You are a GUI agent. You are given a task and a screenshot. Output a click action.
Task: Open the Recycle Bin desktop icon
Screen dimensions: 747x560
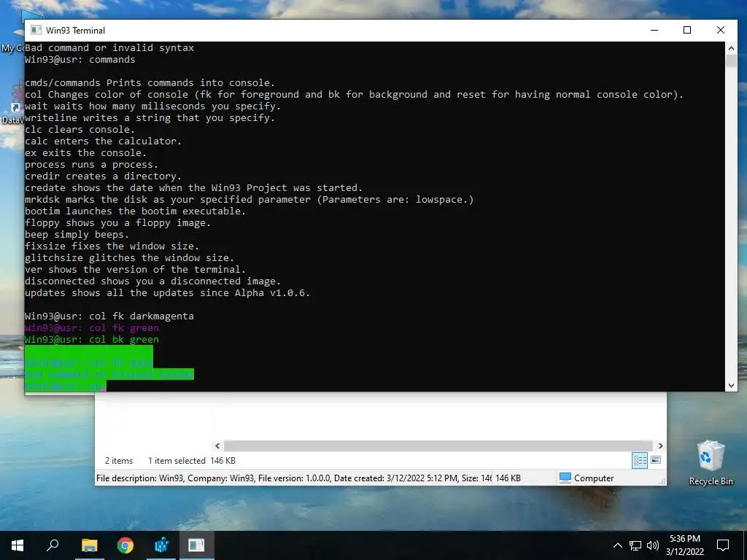coord(711,463)
